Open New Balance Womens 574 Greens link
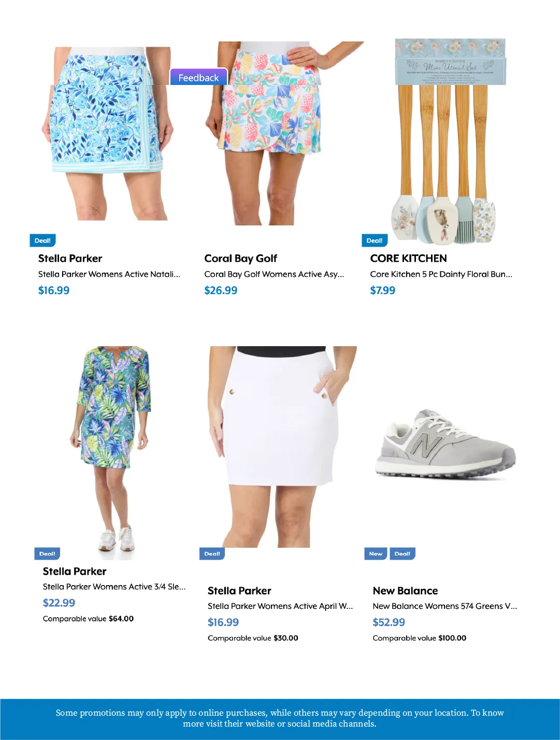 (445, 606)
